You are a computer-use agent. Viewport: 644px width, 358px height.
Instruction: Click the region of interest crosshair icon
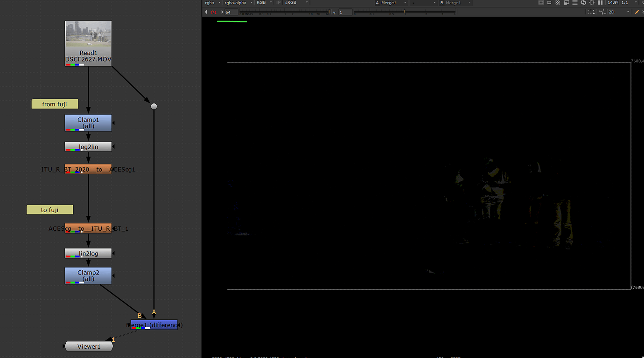[592, 3]
